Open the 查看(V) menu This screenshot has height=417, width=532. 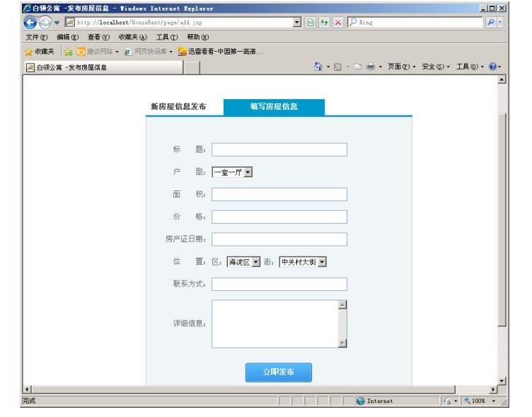click(x=98, y=37)
